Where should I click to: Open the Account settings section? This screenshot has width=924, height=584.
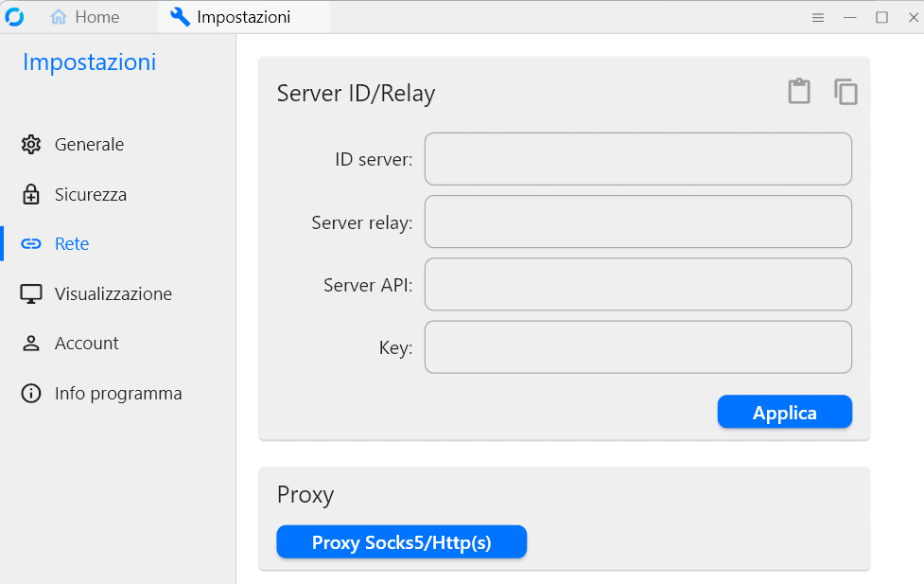click(x=118, y=344)
